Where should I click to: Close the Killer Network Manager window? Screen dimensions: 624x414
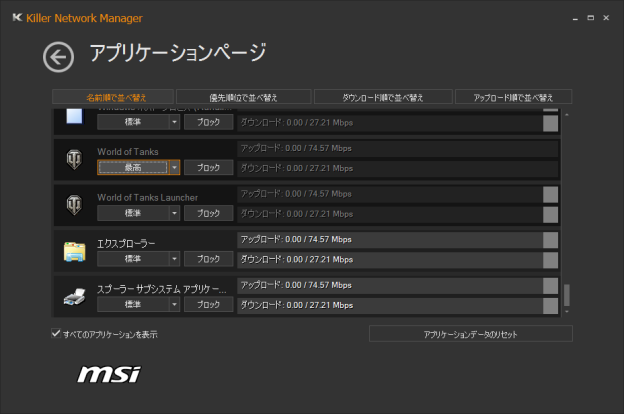pos(606,18)
